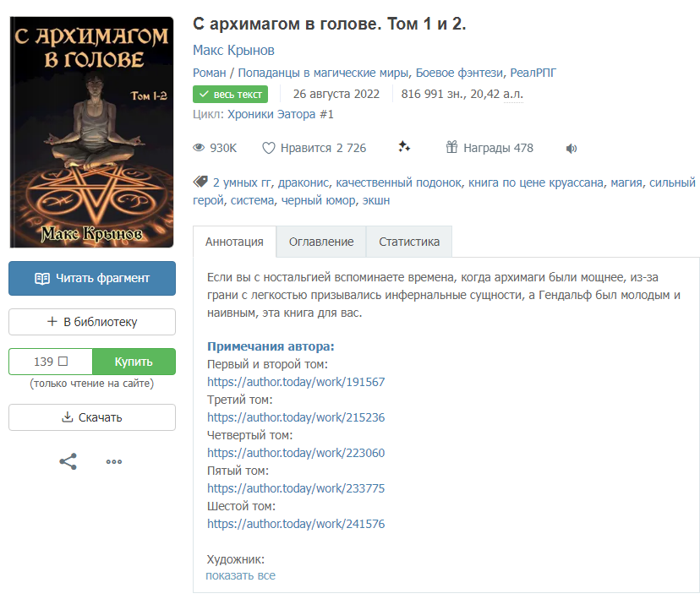Click the green Купить button
This screenshot has width=700, height=599.
click(x=134, y=362)
